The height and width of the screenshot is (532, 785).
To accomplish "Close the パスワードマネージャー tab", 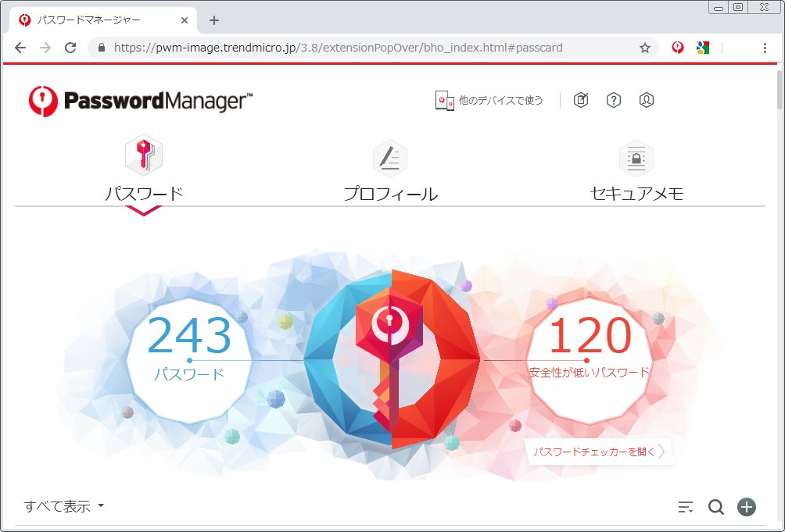I will point(185,20).
